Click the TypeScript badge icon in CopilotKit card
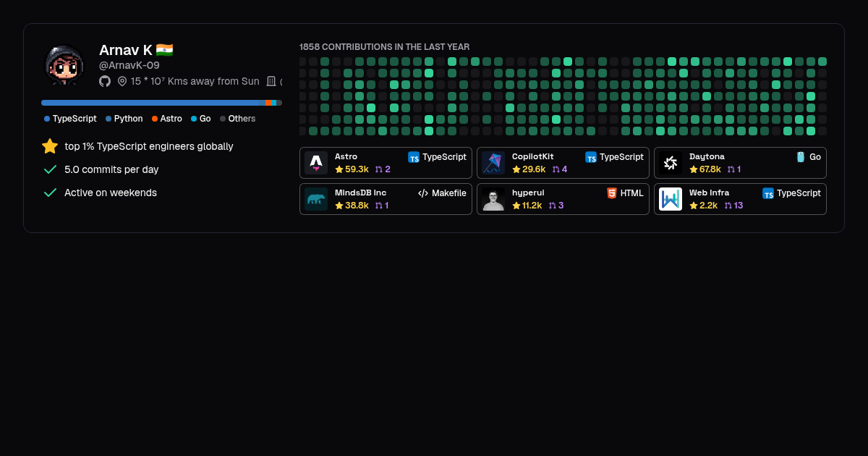This screenshot has width=868, height=456. coord(591,157)
